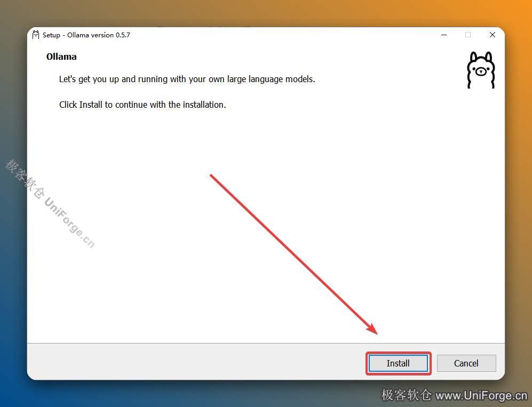532x407 pixels.
Task: Click the 'Let's get you up and running' text
Action: 187,79
